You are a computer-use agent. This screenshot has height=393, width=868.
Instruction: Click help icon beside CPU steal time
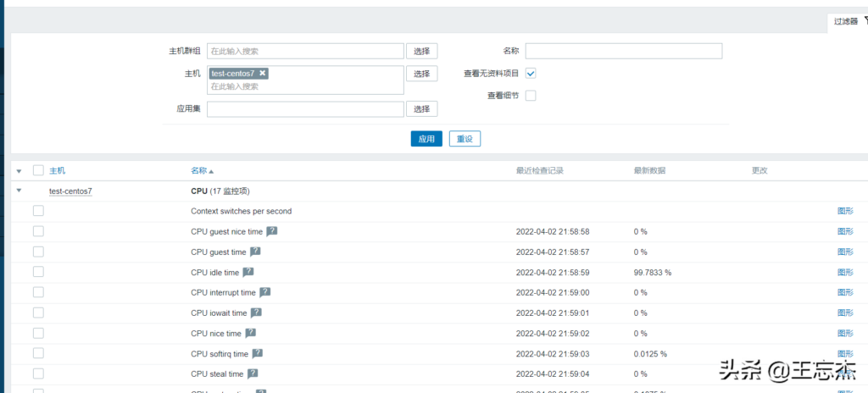[253, 374]
